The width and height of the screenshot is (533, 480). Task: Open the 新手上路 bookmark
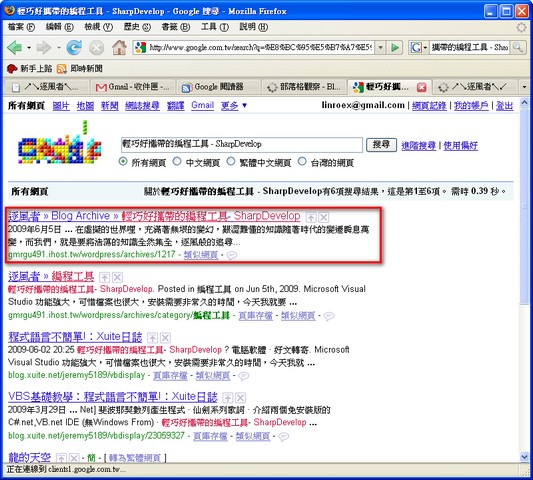29,69
